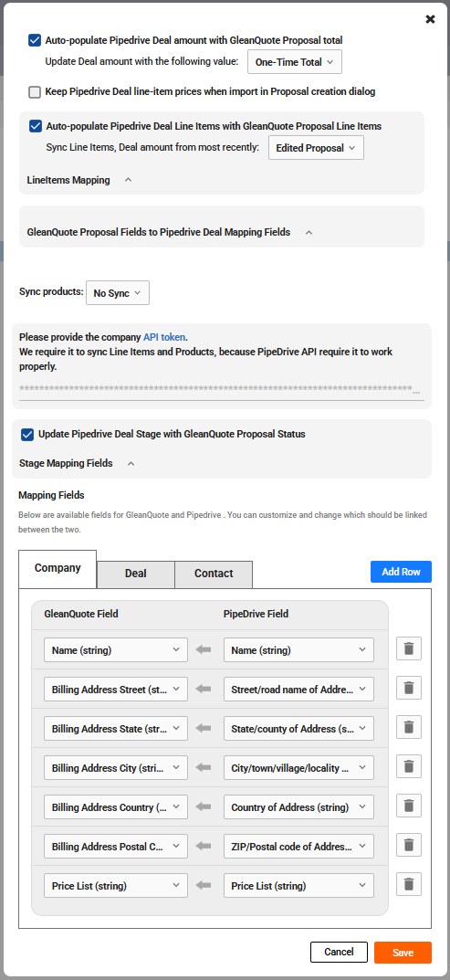
Task: Enable Keep Pipedrive Deal line-item prices checkbox
Action: (x=35, y=92)
